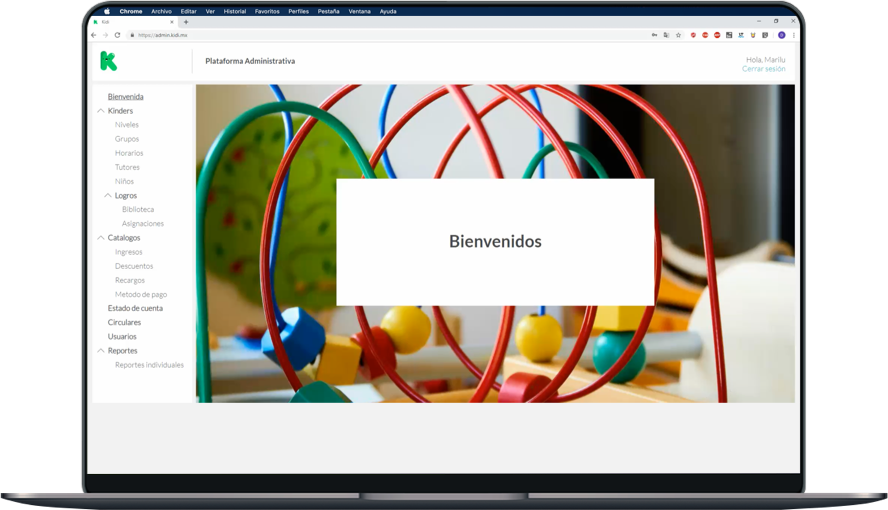Click the browser address bar

[x=380, y=35]
